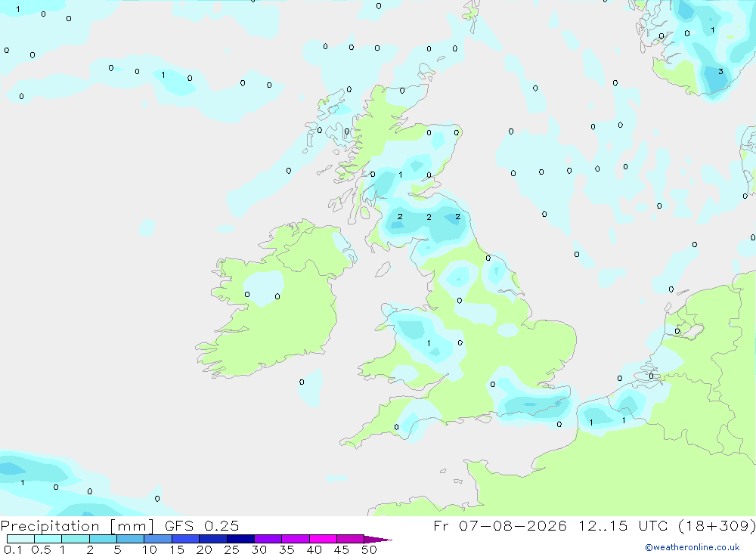Click the '50' legend scale label
This screenshot has width=756, height=554.
point(369,549)
